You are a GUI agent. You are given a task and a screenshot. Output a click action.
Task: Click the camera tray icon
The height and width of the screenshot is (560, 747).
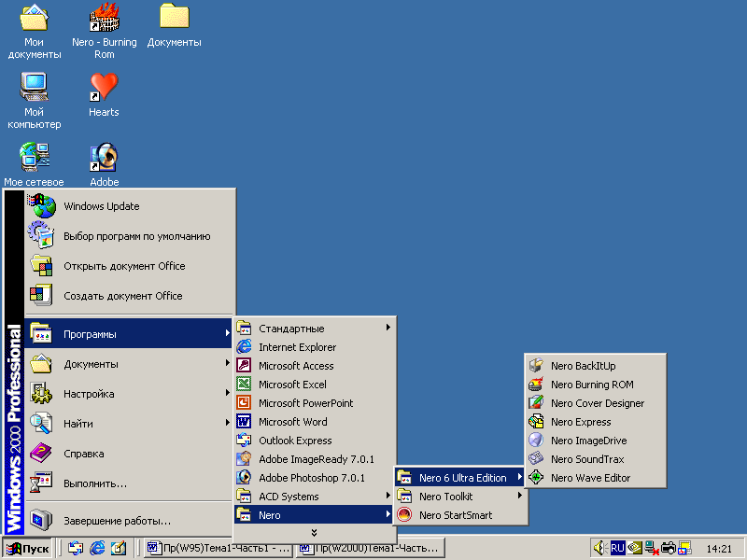pos(669,548)
